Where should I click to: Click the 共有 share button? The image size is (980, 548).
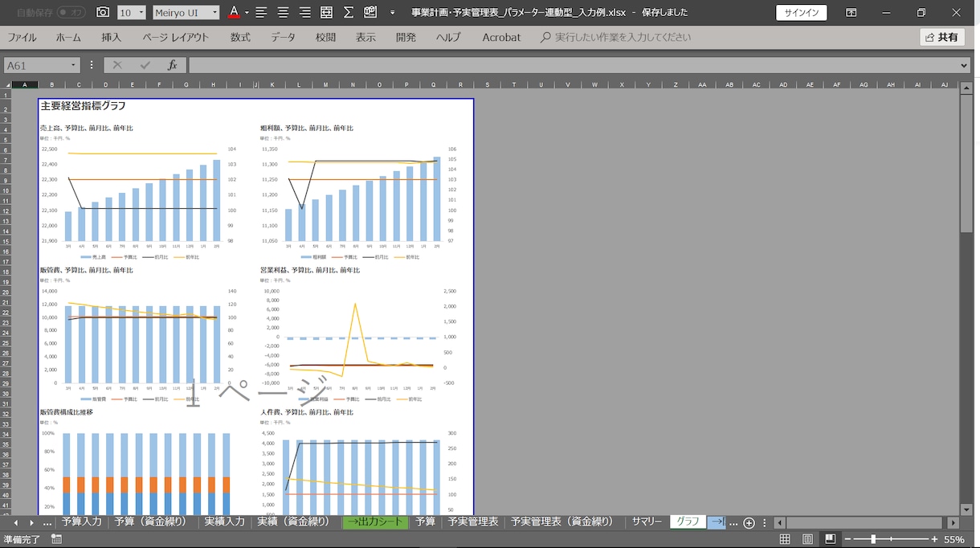941,37
